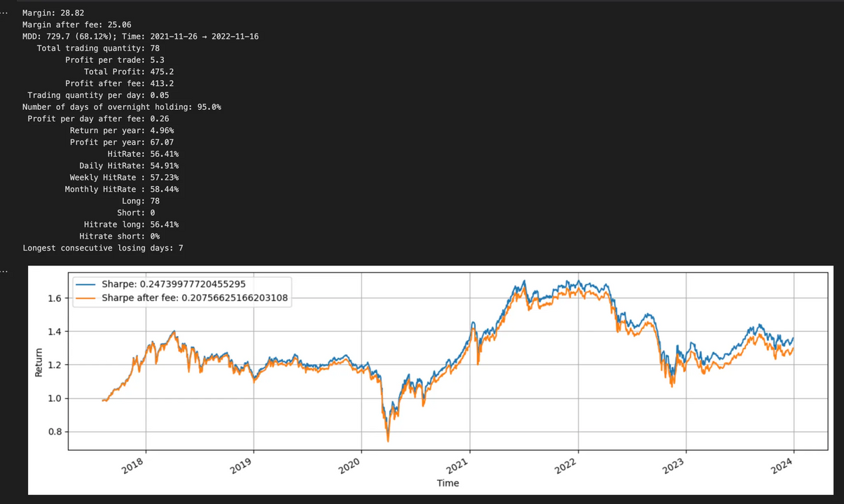Click the 1.6 tick on the y-axis
Image resolution: width=844 pixels, height=504 pixels.
coord(55,298)
